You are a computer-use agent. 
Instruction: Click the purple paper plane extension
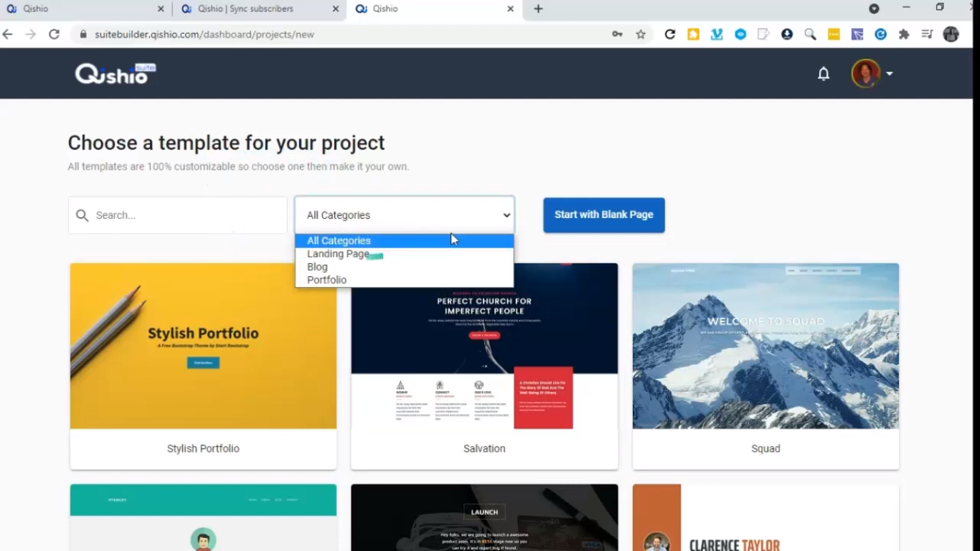pos(857,34)
